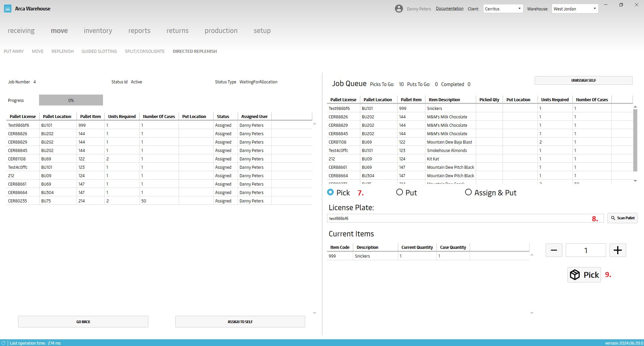Select the Mountain Dew Baja Blast queue row

480,142
